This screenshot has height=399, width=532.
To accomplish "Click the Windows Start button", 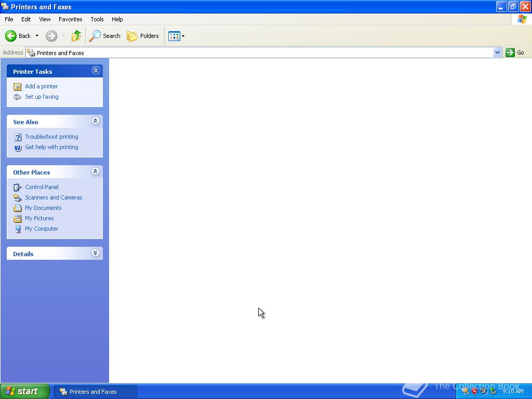I will 24,392.
